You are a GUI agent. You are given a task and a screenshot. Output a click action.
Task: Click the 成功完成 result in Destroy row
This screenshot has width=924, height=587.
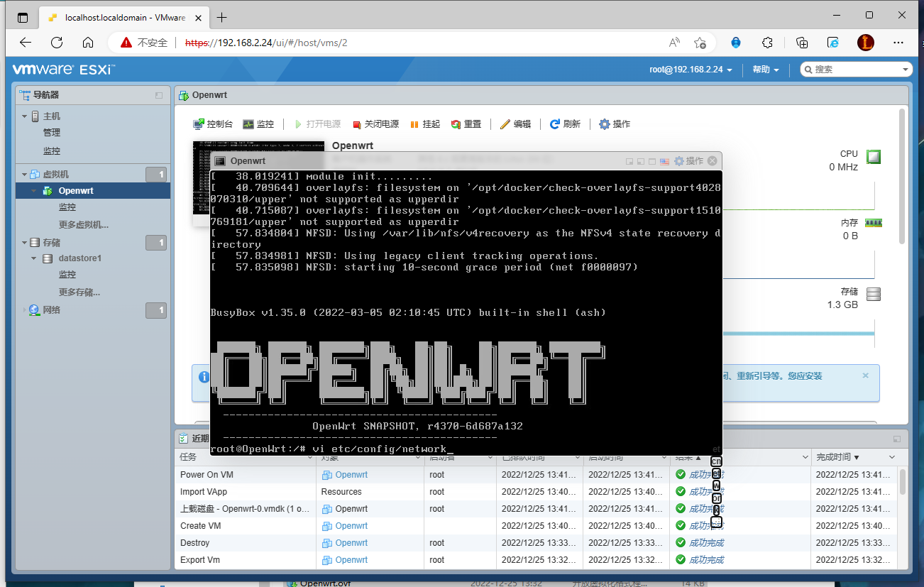click(x=706, y=543)
